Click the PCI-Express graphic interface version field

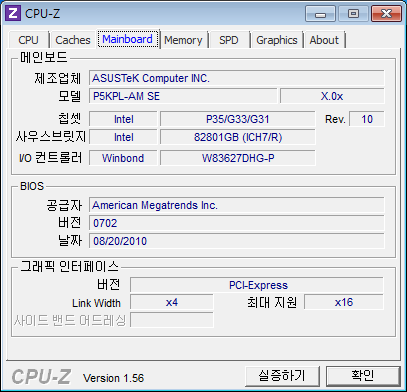[257, 285]
